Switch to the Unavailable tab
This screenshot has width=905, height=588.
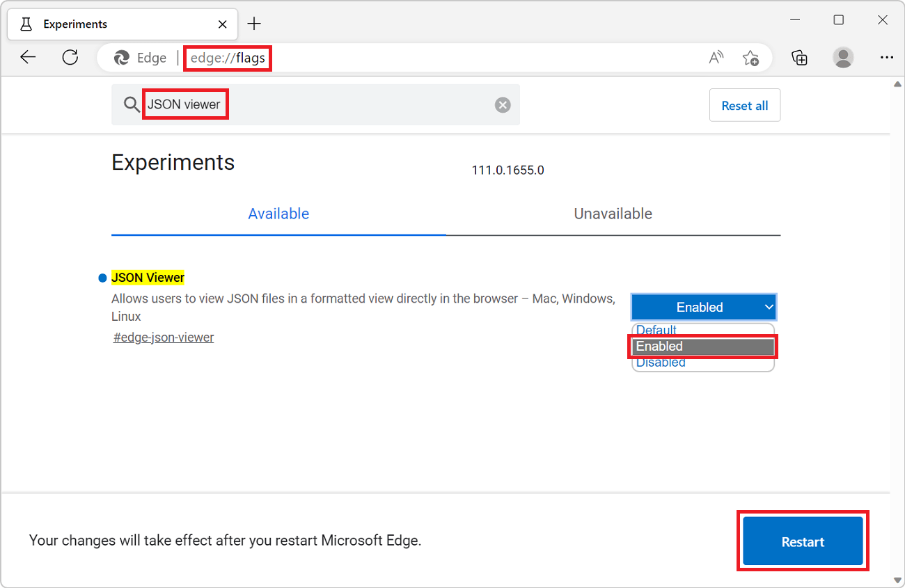click(x=612, y=214)
